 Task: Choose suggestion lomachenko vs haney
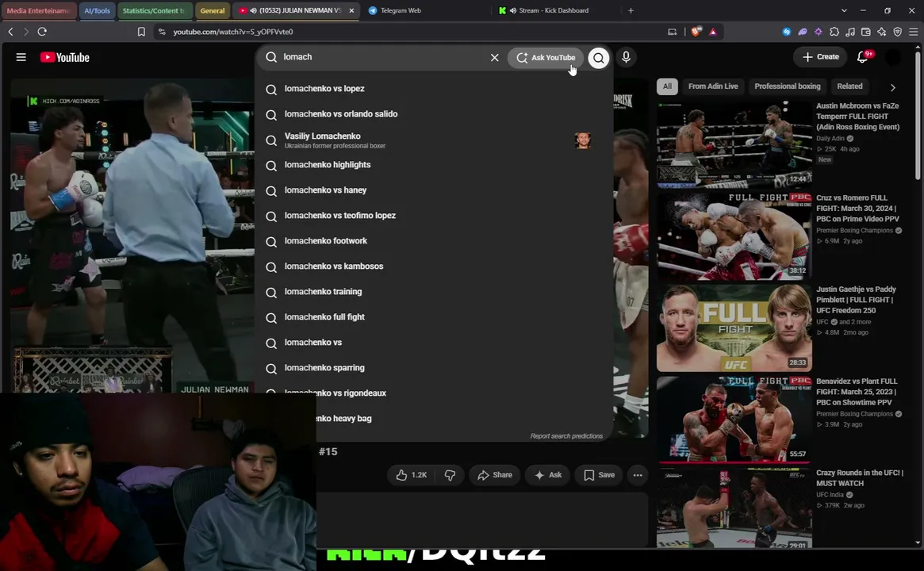435,190
